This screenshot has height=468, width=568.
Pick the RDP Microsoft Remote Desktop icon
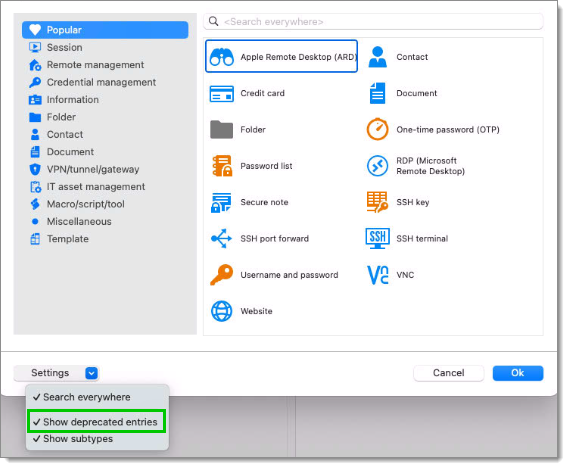pos(377,166)
